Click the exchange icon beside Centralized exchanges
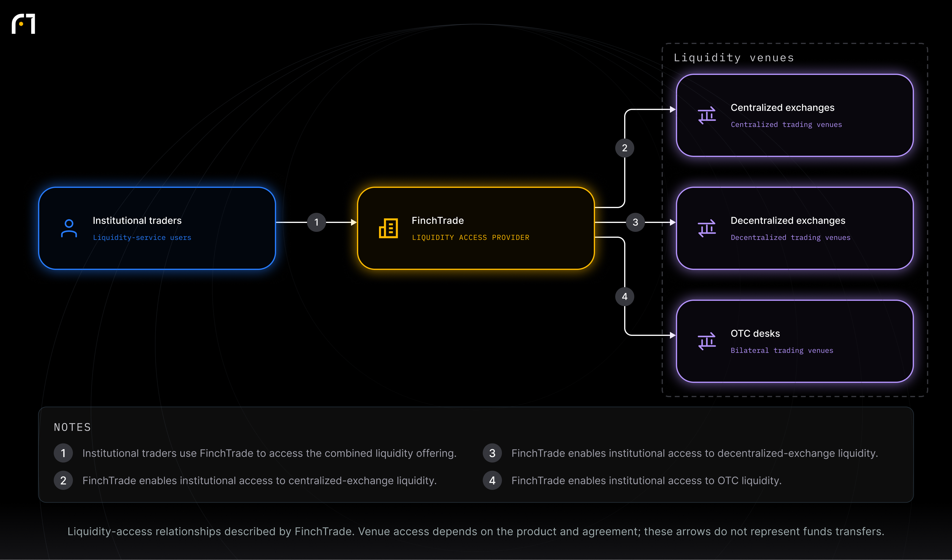Screen dimensions: 952x560 coord(707,115)
